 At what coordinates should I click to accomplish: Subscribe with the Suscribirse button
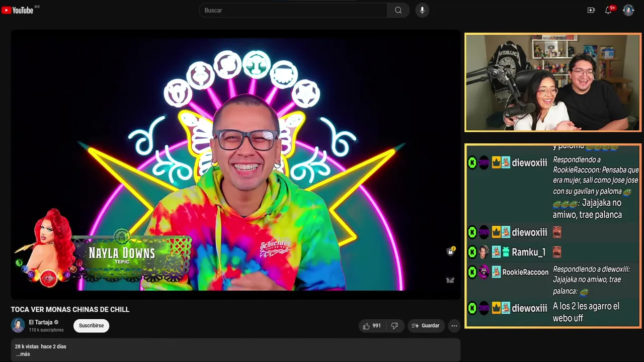pos(91,326)
